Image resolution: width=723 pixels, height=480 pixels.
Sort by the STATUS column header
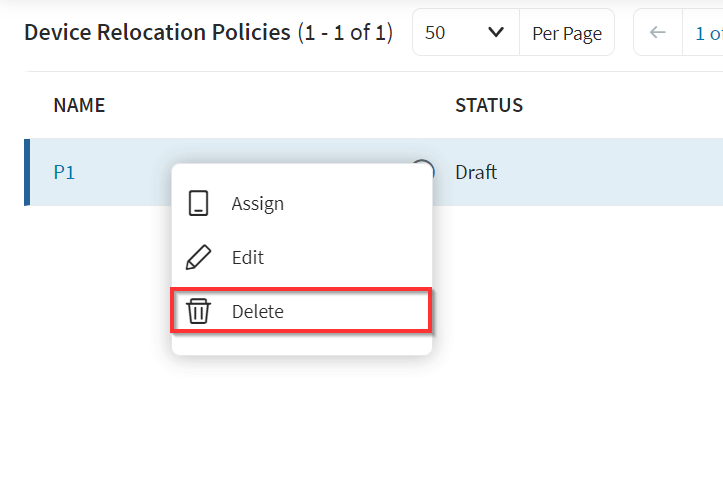pyautogui.click(x=489, y=105)
